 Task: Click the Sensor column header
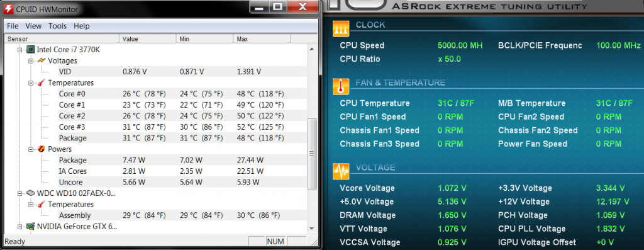pos(62,39)
